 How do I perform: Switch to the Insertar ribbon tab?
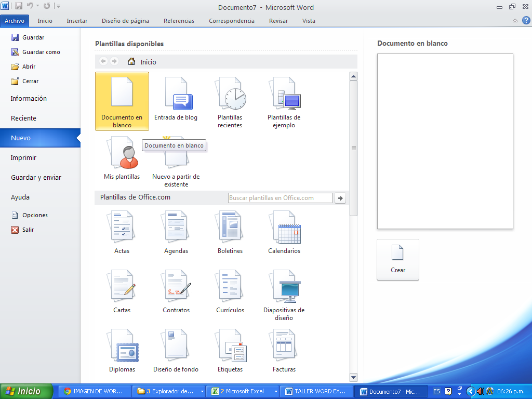coord(77,21)
